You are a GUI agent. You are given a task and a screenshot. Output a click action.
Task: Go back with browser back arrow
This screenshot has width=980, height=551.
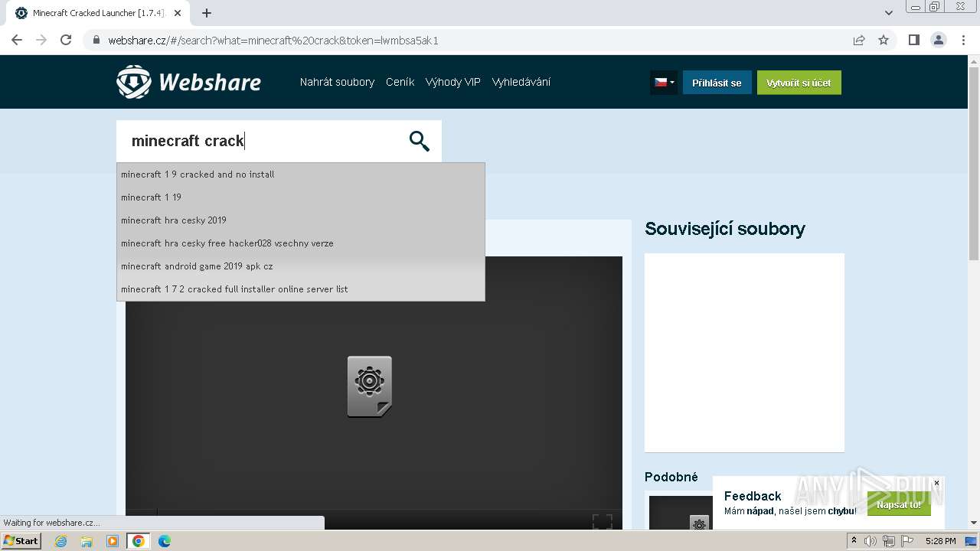[x=17, y=40]
